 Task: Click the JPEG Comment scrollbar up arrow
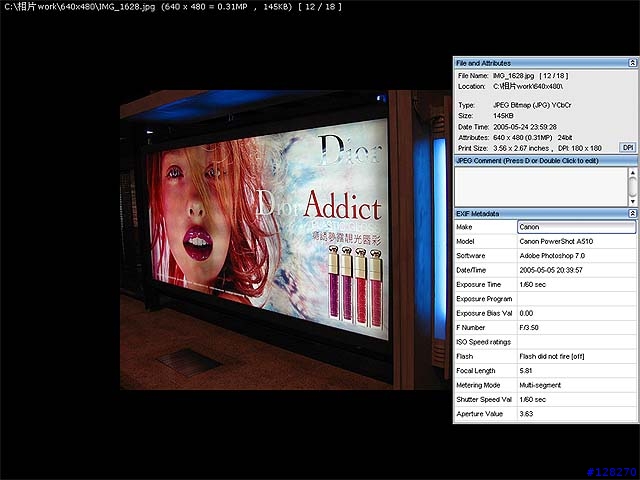[632, 173]
